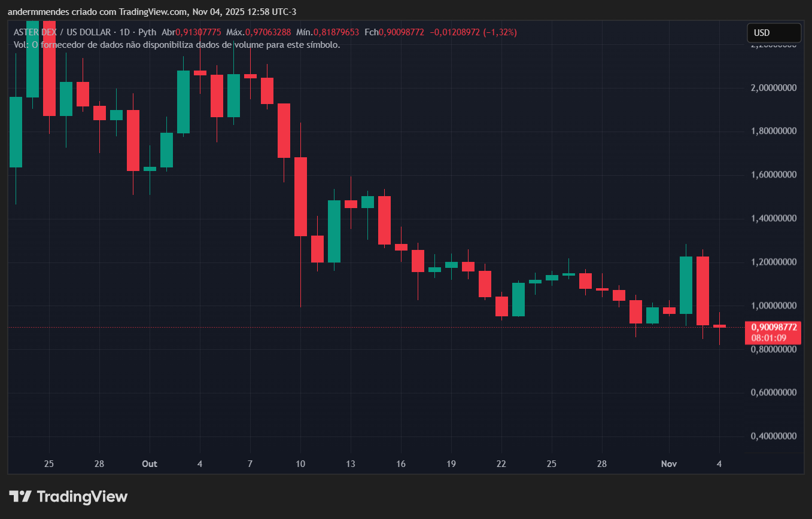Viewport: 812px width, 519px height.
Task: Toggle the USD currency display
Action: pyautogui.click(x=774, y=33)
